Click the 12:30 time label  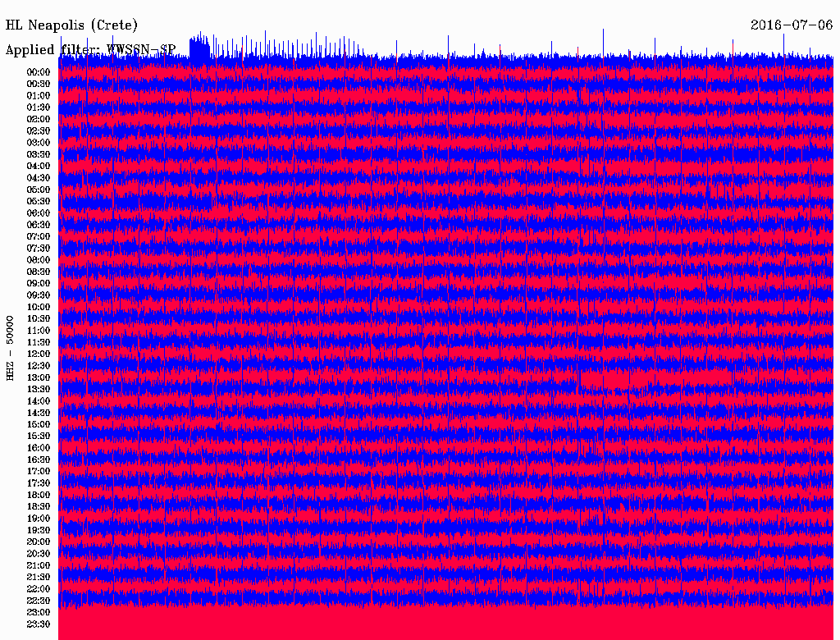coord(39,366)
